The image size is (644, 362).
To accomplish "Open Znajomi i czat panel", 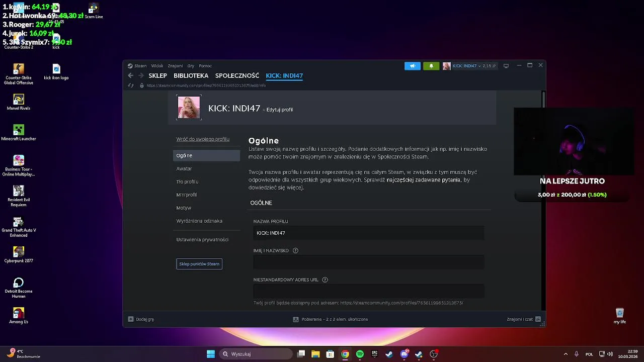I will (524, 319).
